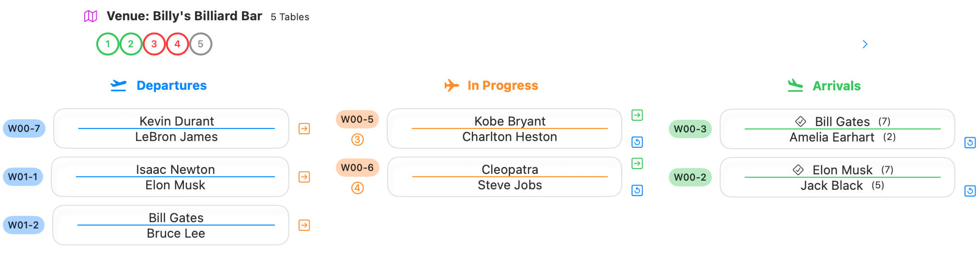Viewport: 980px width, 256px height.
Task: Click the W00-5 match label
Action: tap(357, 119)
